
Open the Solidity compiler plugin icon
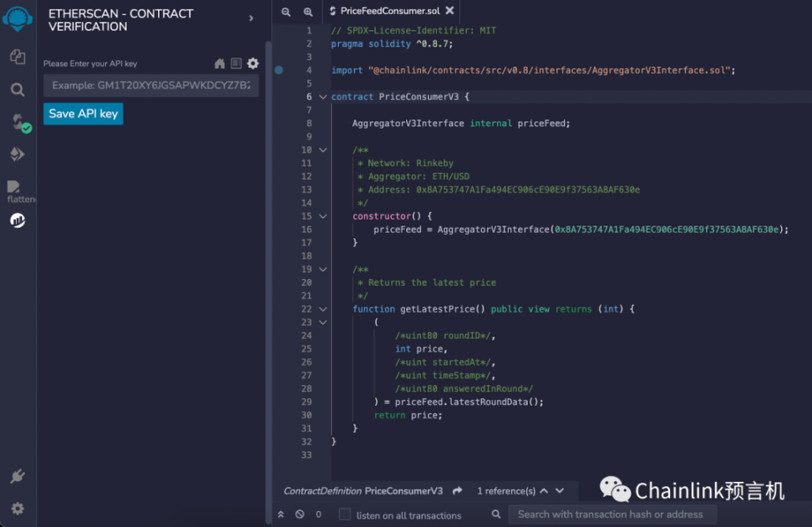18,123
